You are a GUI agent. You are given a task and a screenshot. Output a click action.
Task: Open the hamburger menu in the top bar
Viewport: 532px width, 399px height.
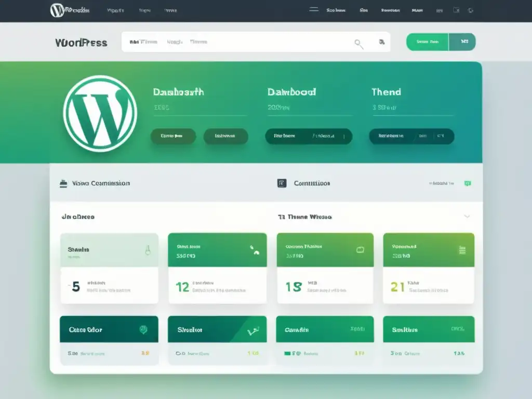tap(314, 9)
